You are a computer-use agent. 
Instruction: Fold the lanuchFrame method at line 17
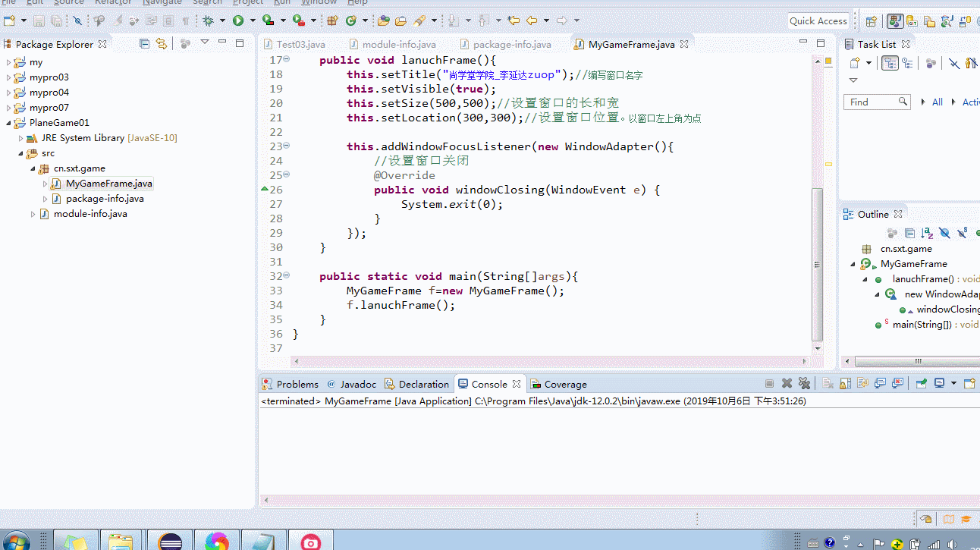coord(287,59)
